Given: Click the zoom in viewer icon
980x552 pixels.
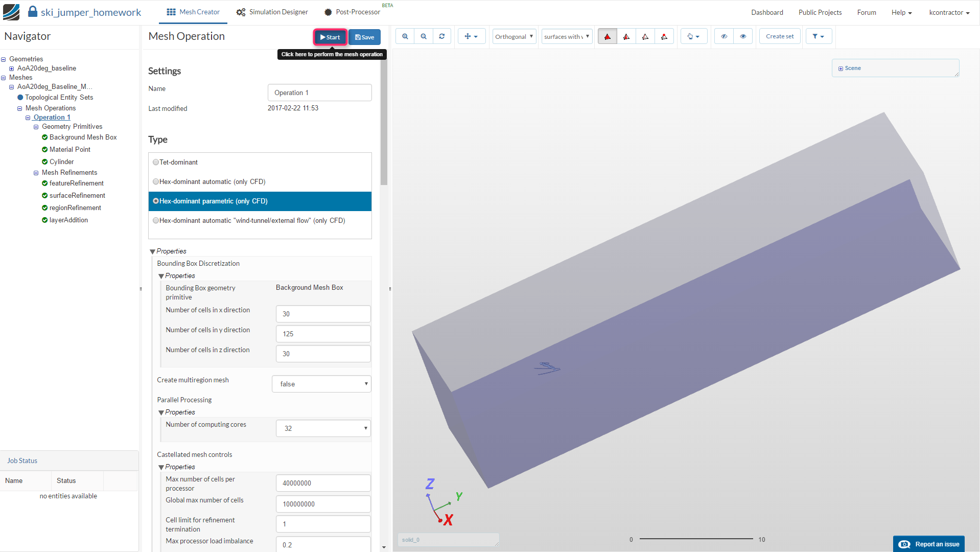Looking at the screenshot, I should [405, 36].
